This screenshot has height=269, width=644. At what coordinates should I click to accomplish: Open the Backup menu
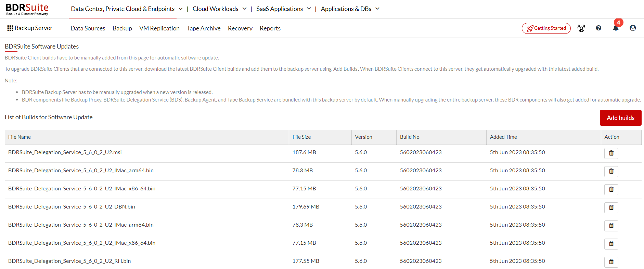pyautogui.click(x=122, y=28)
